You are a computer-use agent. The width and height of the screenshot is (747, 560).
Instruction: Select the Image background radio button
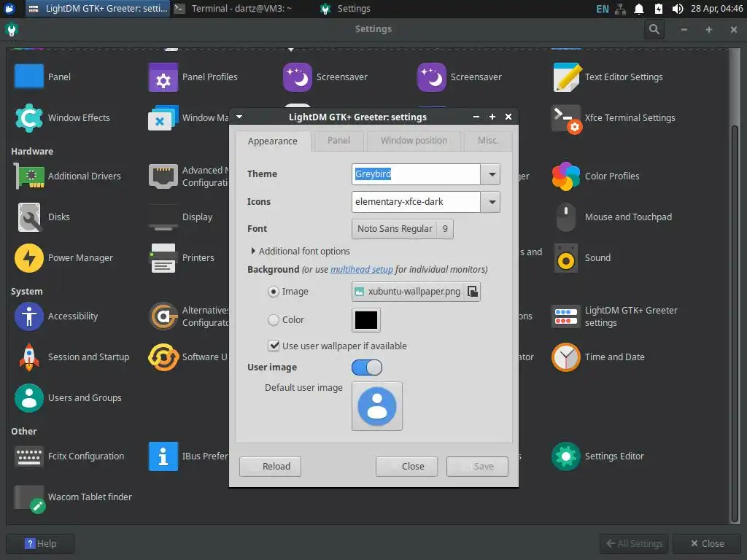coord(274,292)
